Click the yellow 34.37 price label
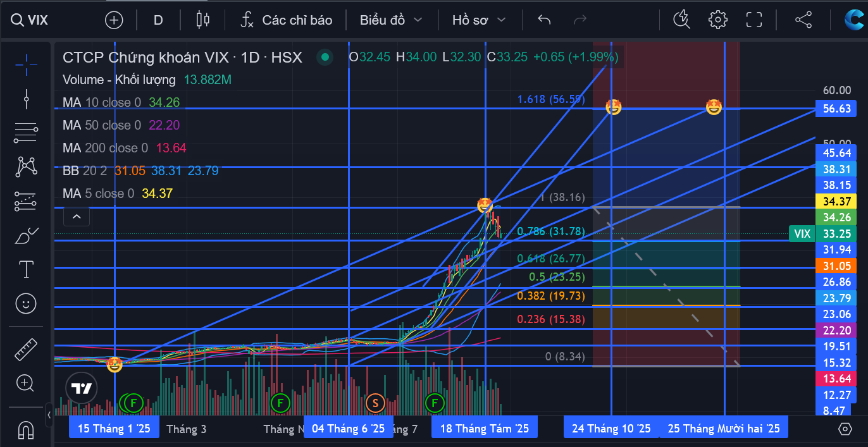This screenshot has width=868, height=447. pos(836,202)
